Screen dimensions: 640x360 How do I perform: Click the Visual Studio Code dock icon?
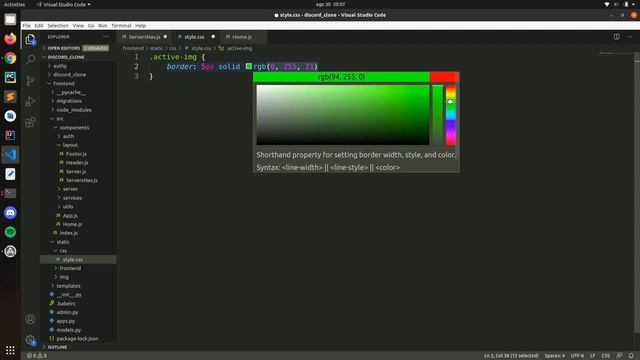click(x=10, y=155)
